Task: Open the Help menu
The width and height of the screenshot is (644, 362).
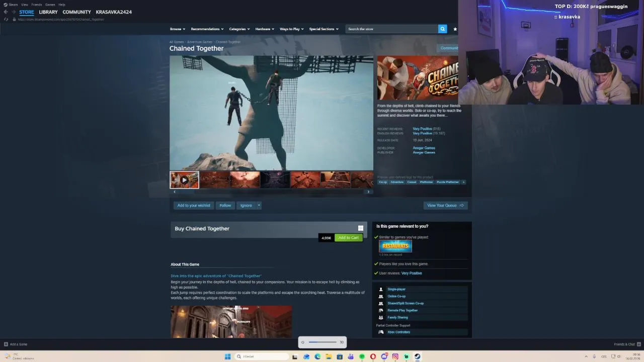Action: click(x=62, y=5)
